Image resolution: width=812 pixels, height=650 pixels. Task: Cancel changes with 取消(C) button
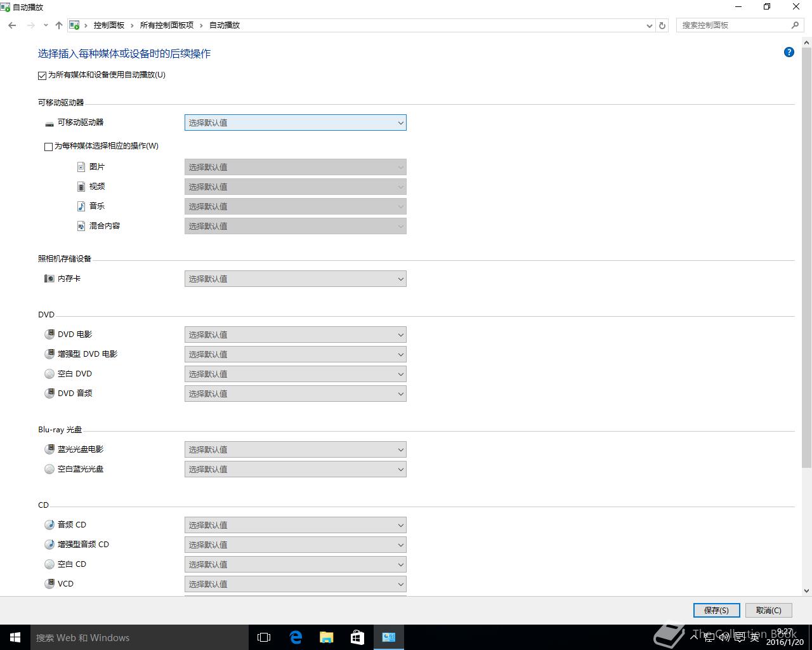pos(768,610)
